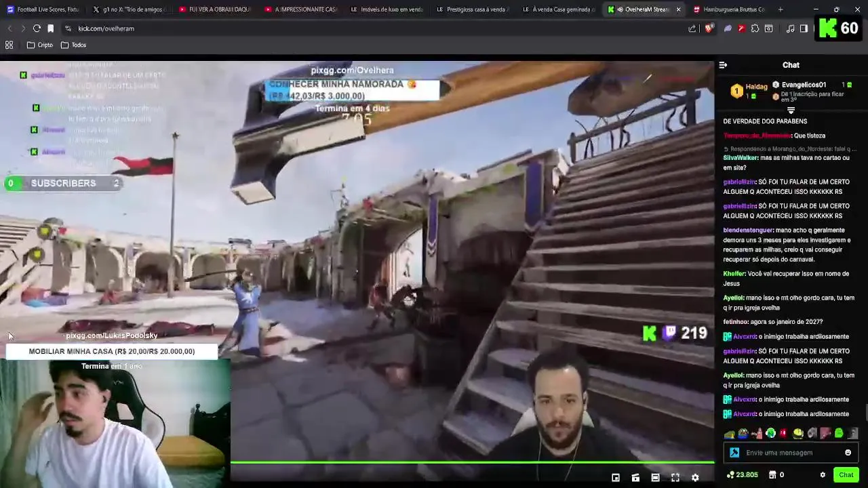The image size is (868, 488).
Task: Open channel points balance 23.805
Action: (x=743, y=475)
